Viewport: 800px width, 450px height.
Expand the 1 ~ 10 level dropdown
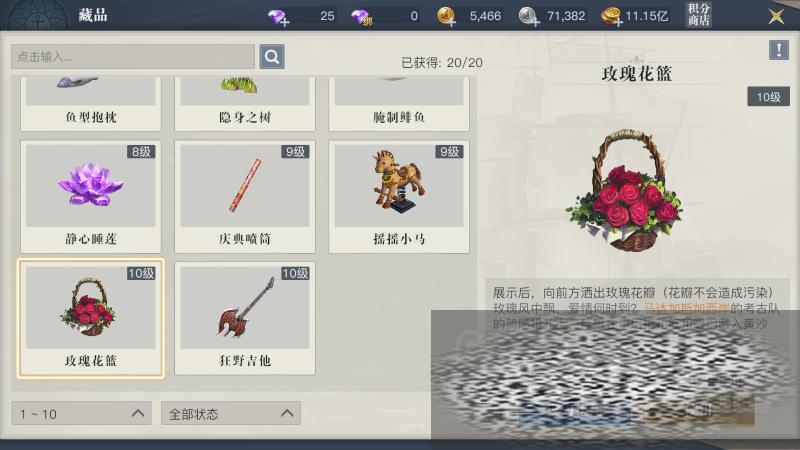click(82, 413)
